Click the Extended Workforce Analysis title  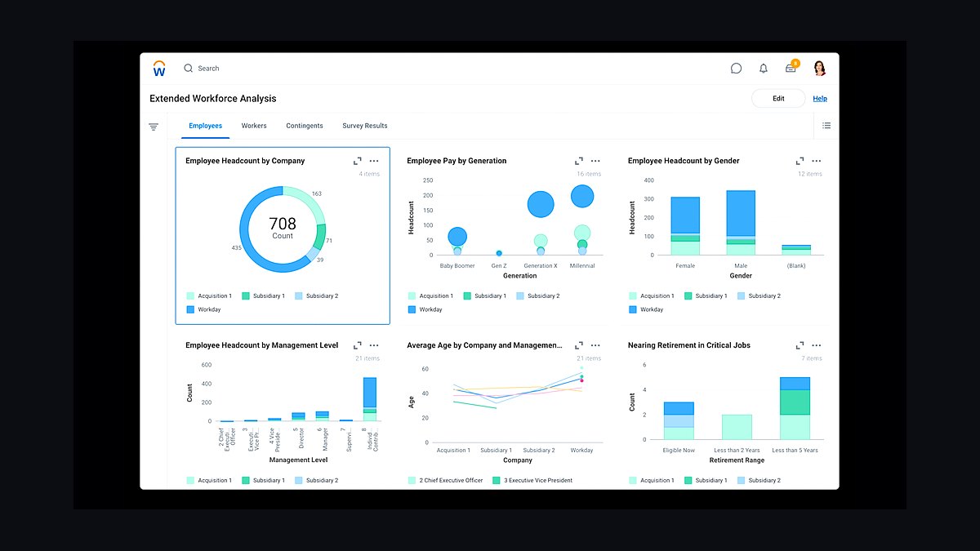(x=213, y=98)
